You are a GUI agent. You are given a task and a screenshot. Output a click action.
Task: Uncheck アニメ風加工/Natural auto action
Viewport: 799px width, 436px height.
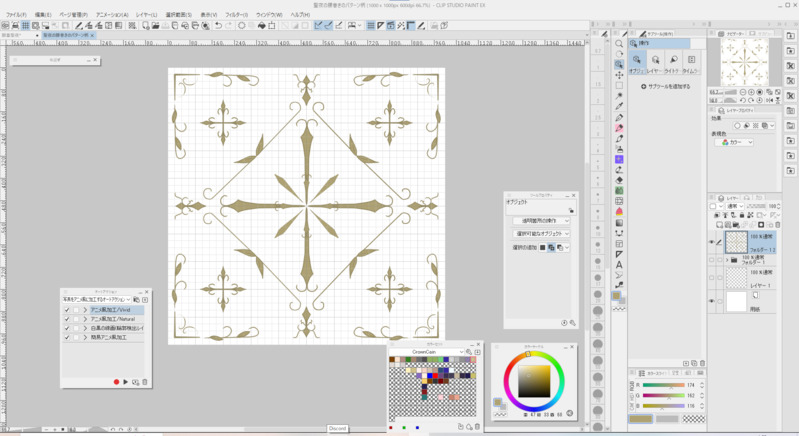[x=67, y=319]
